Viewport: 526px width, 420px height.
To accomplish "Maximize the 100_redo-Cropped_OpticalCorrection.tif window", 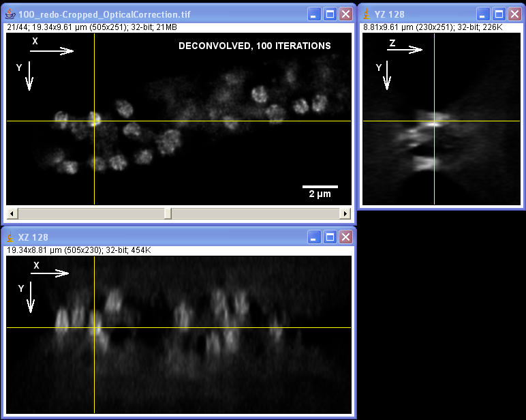I will [330, 14].
